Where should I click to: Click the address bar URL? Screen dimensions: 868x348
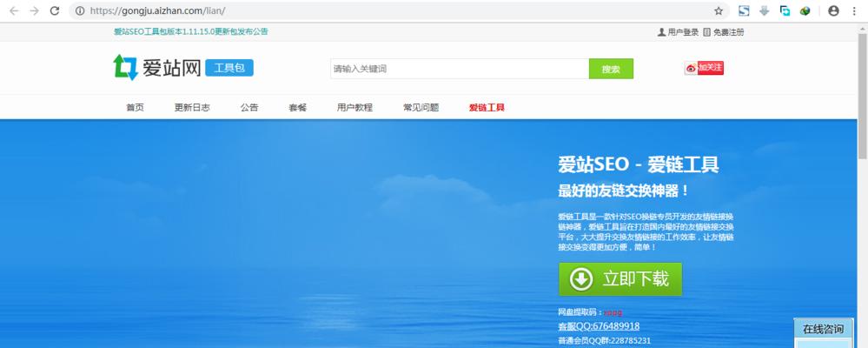tap(157, 10)
